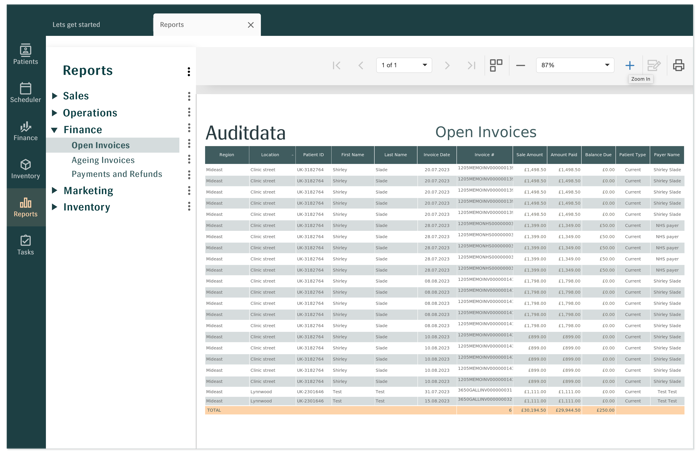The image size is (700, 453).
Task: Click the Amount Paid column header
Action: point(564,155)
